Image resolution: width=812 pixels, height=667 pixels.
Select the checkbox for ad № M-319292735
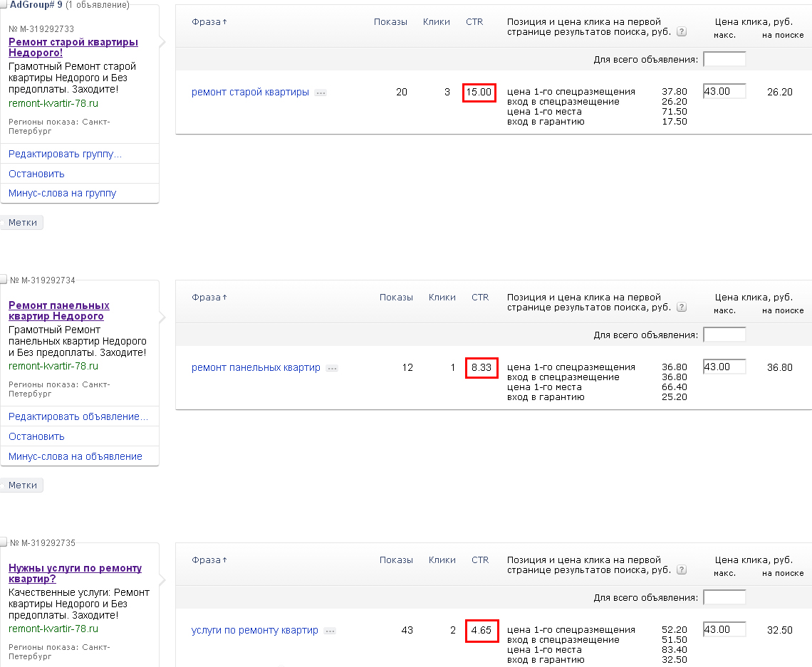point(4,542)
